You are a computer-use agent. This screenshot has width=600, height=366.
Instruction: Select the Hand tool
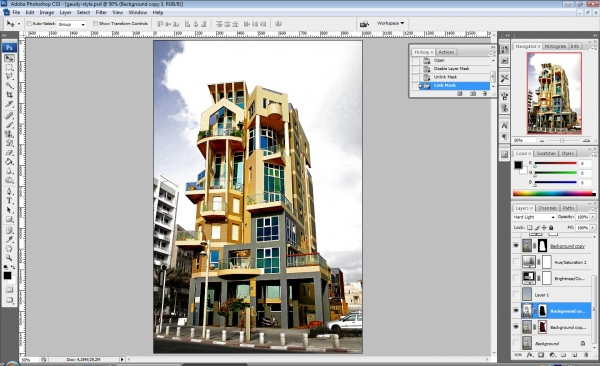tap(9, 248)
